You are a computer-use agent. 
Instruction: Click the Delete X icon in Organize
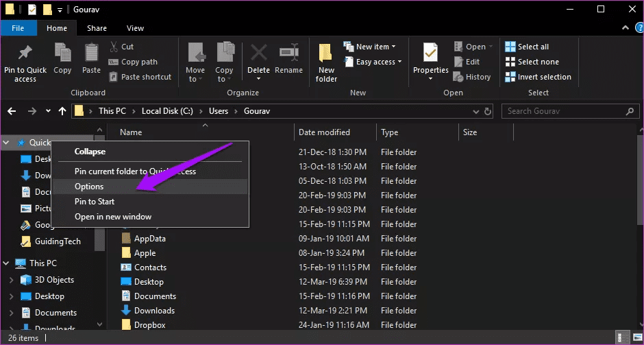click(259, 53)
